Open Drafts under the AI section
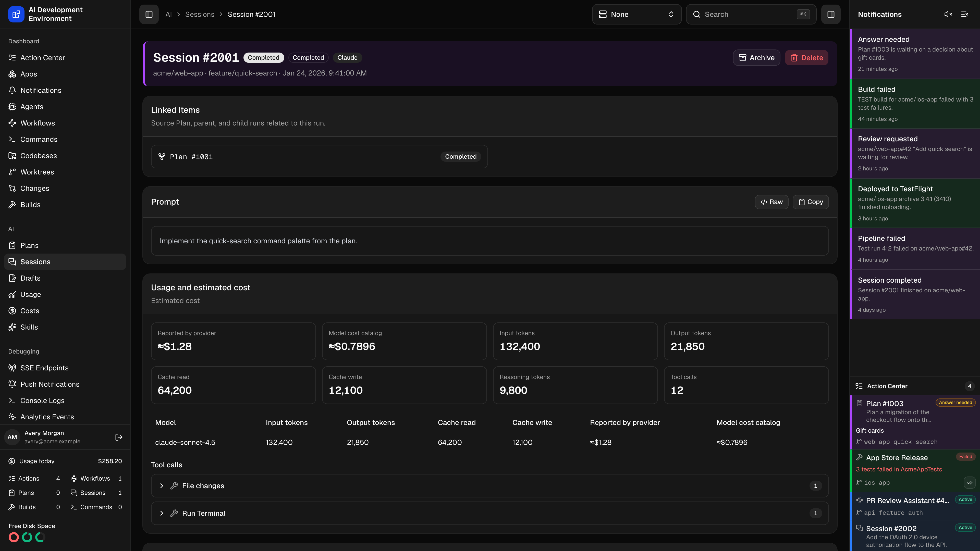980x551 pixels. pyautogui.click(x=65, y=278)
